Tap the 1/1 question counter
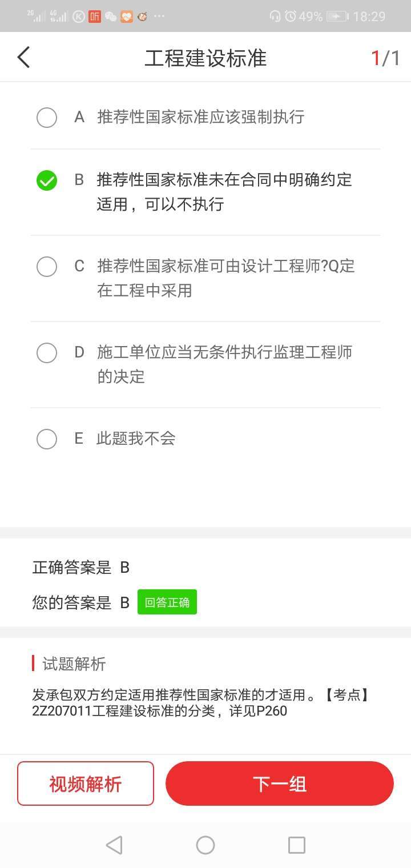Viewport: 411px width, 868px height. click(385, 58)
